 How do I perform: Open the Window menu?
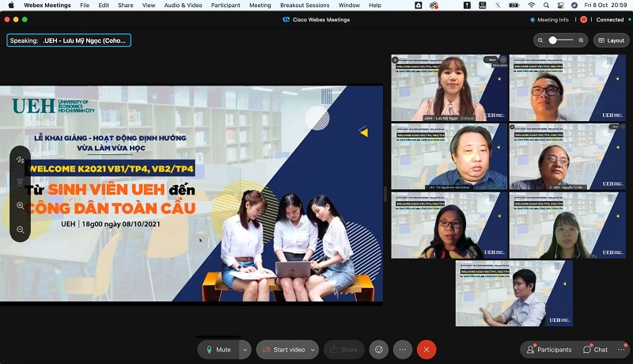pos(349,6)
